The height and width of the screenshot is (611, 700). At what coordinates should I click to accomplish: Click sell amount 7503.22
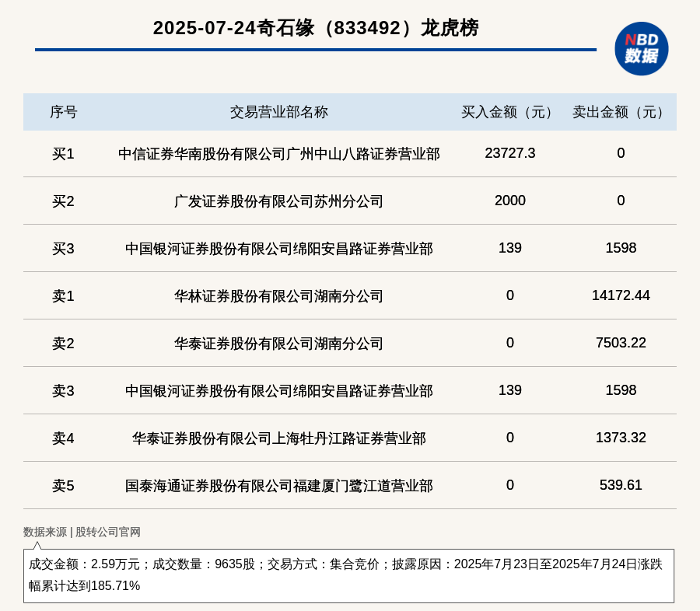click(621, 342)
